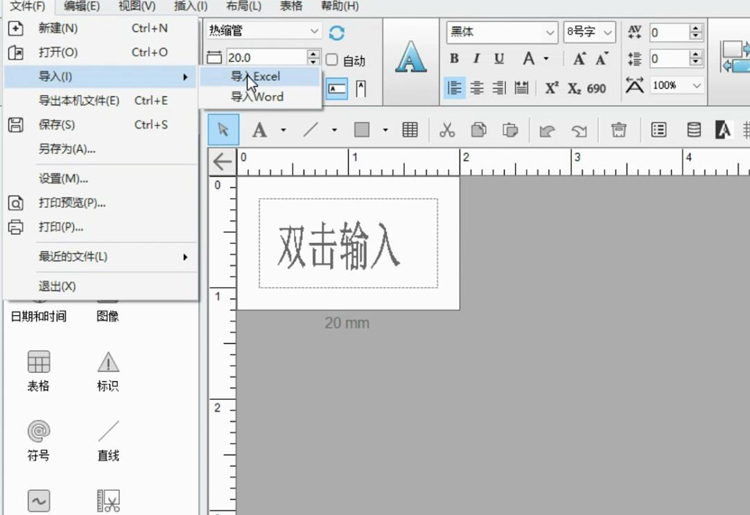750x515 pixels.
Task: Click the trash delete icon
Action: [x=618, y=130]
